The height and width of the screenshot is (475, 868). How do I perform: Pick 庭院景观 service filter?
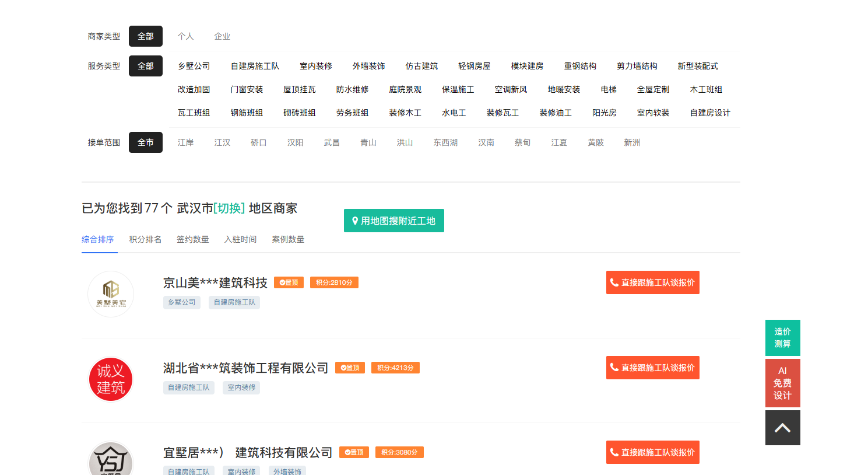click(405, 89)
